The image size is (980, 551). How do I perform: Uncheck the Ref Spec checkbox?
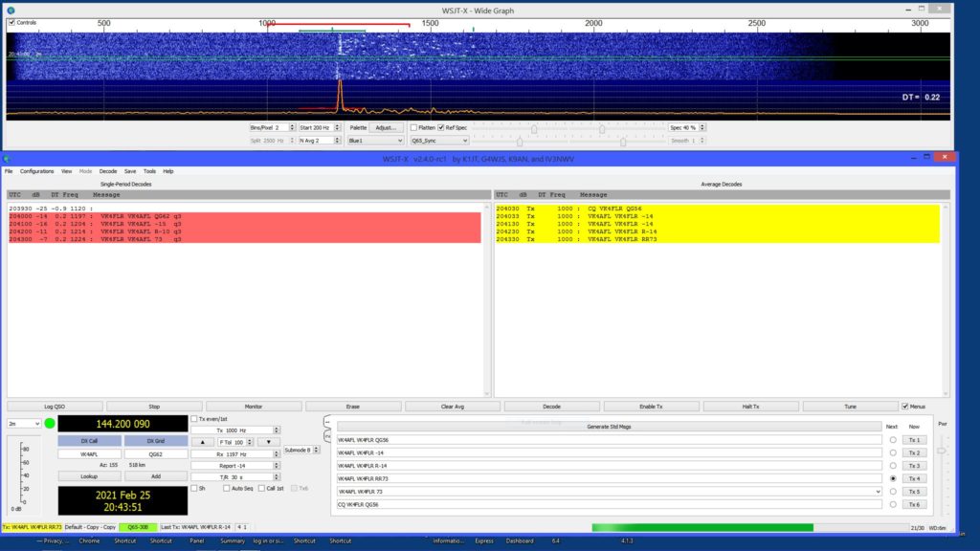(441, 127)
